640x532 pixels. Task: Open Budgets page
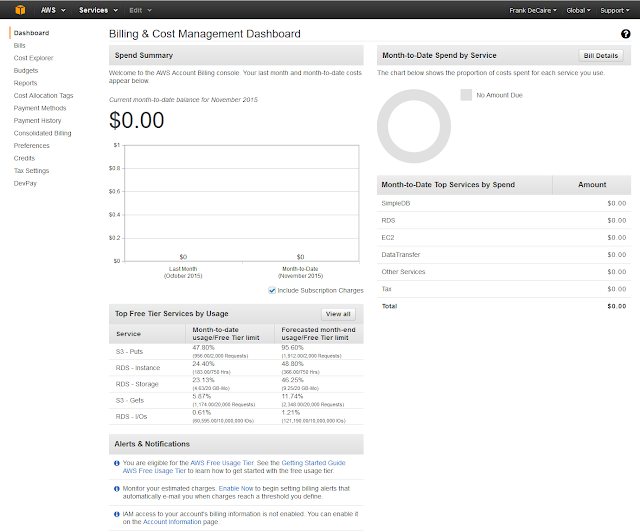[26, 71]
